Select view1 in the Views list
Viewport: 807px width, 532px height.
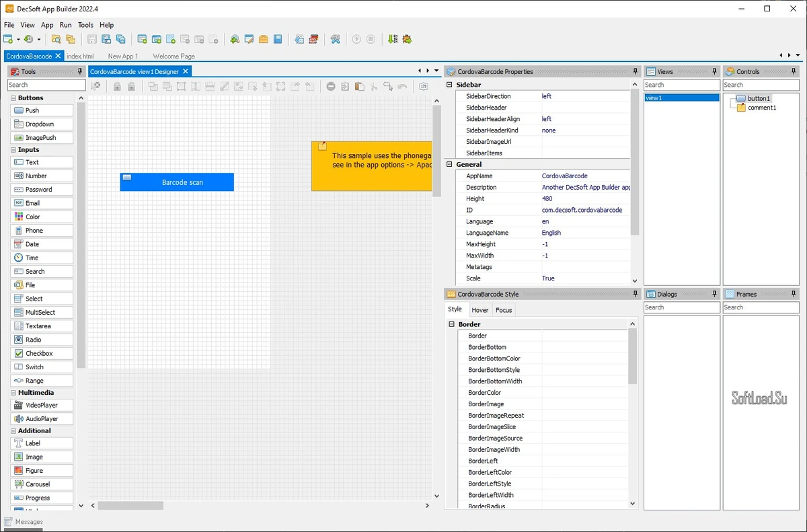[682, 98]
